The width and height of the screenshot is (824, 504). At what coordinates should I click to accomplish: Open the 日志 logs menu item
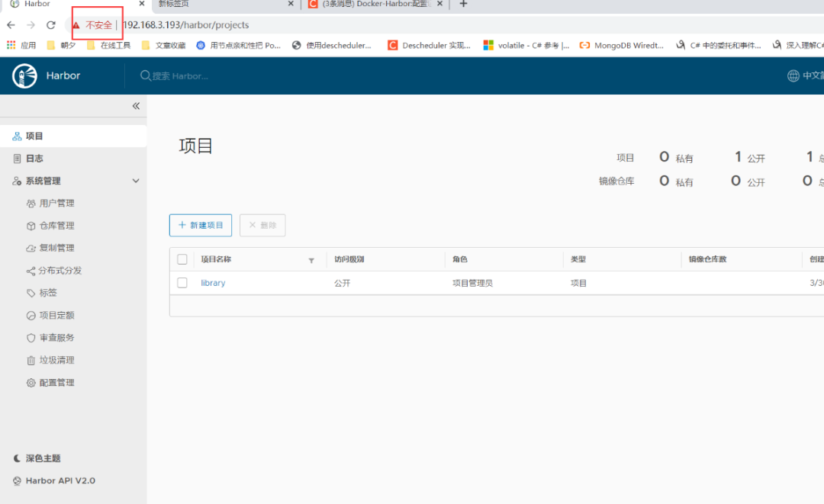(x=34, y=159)
